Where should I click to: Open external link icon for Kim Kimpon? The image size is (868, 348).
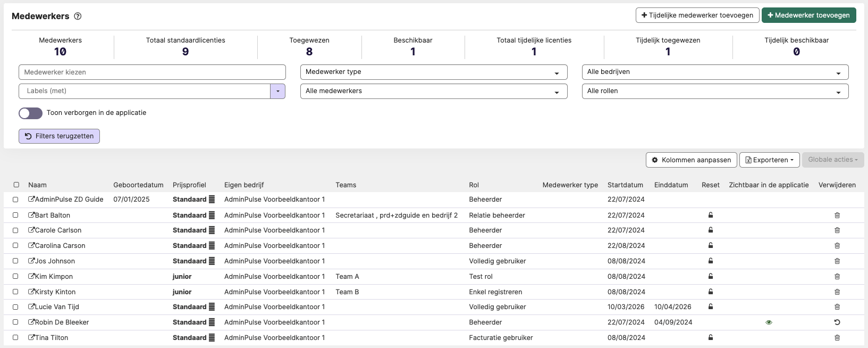[31, 276]
